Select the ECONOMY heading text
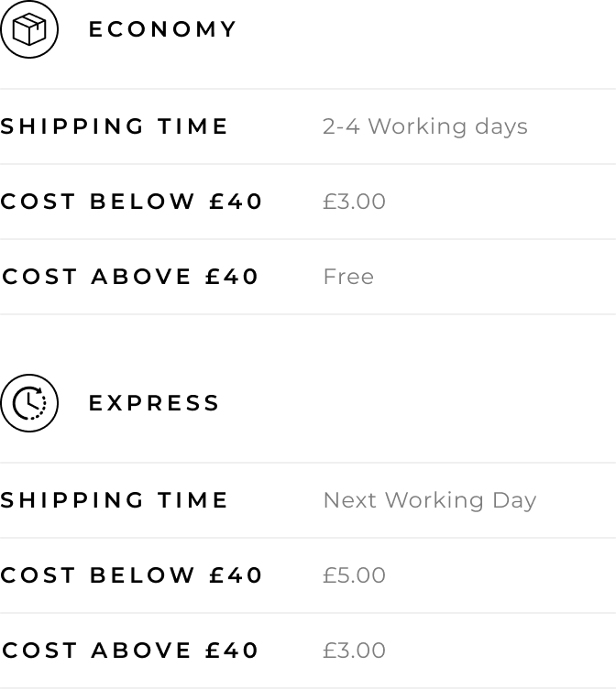This screenshot has width=616, height=689. (162, 29)
